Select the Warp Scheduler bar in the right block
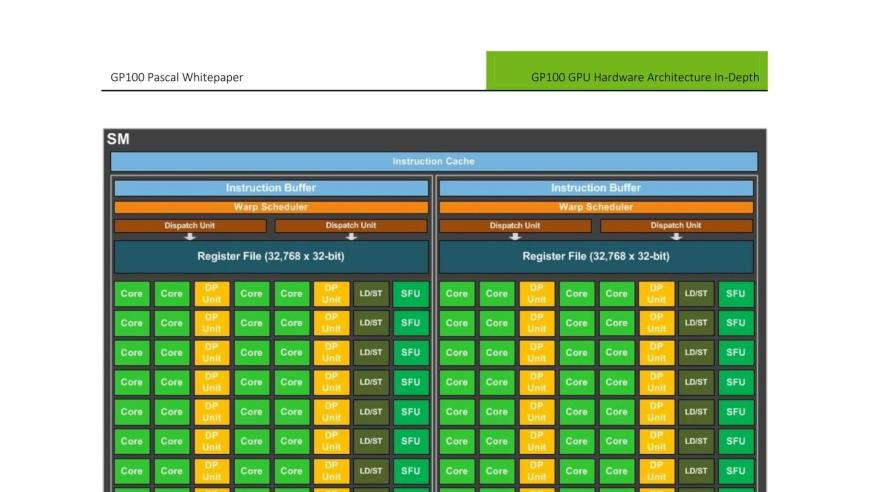870x492 pixels. [x=596, y=207]
